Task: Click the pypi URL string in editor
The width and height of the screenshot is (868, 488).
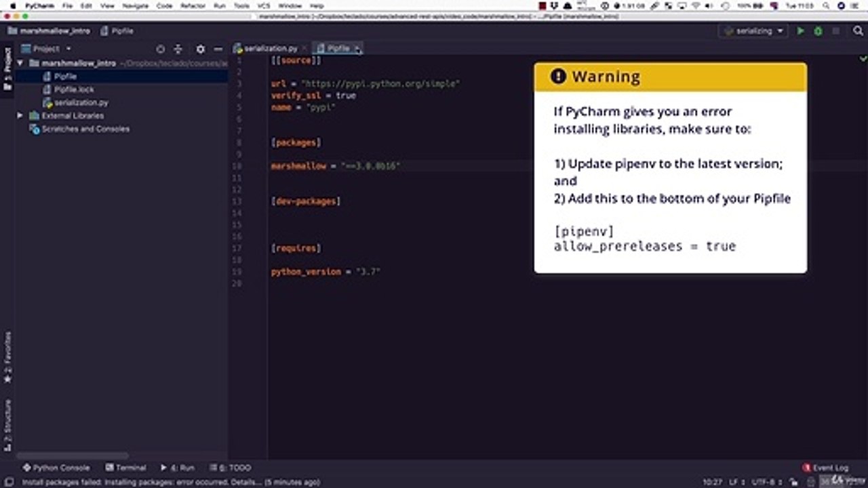Action: tap(381, 83)
